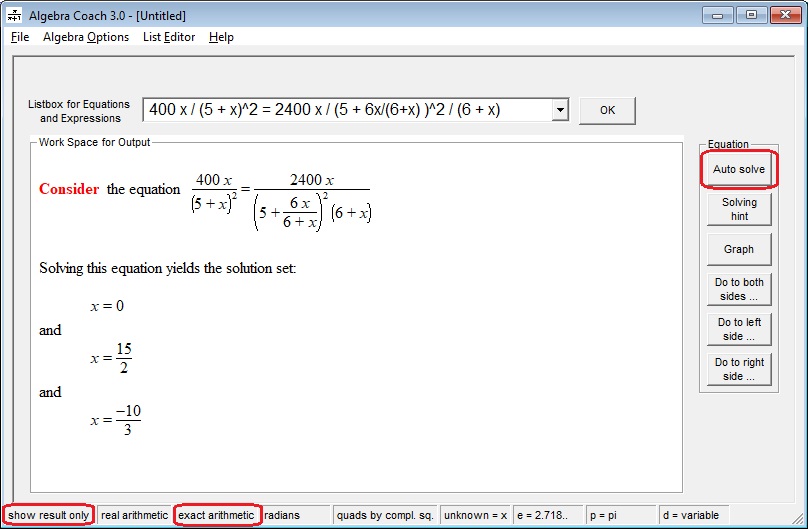Click the 'p = pi' status entry
Screen dimensions: 808x529
621,515
